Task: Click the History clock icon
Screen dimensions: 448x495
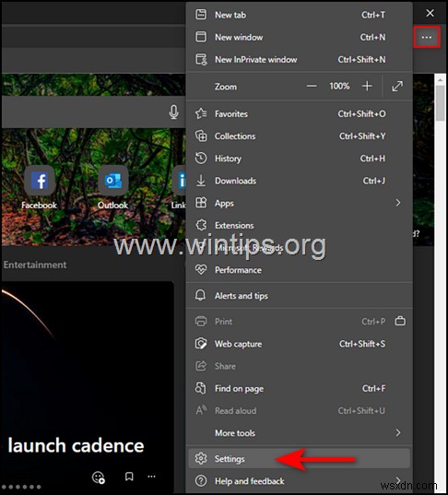Action: click(201, 159)
